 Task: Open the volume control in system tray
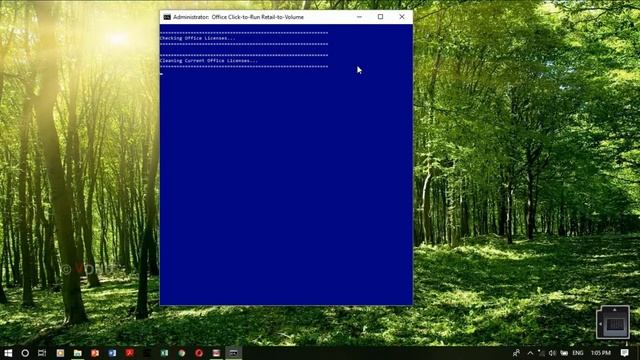(552, 353)
